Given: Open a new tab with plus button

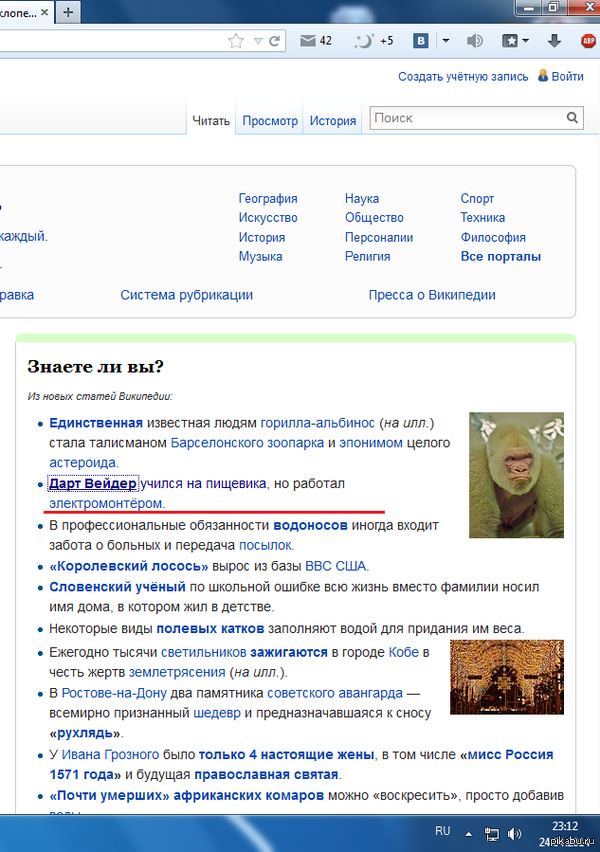Looking at the screenshot, I should click(x=68, y=12).
